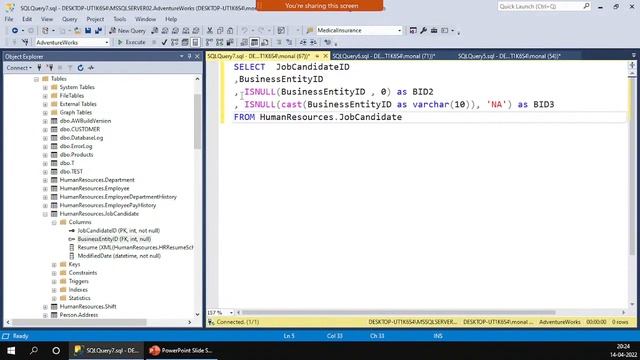Image resolution: width=640 pixels, height=360 pixels.
Task: Open the Query menu
Action: 69,19
